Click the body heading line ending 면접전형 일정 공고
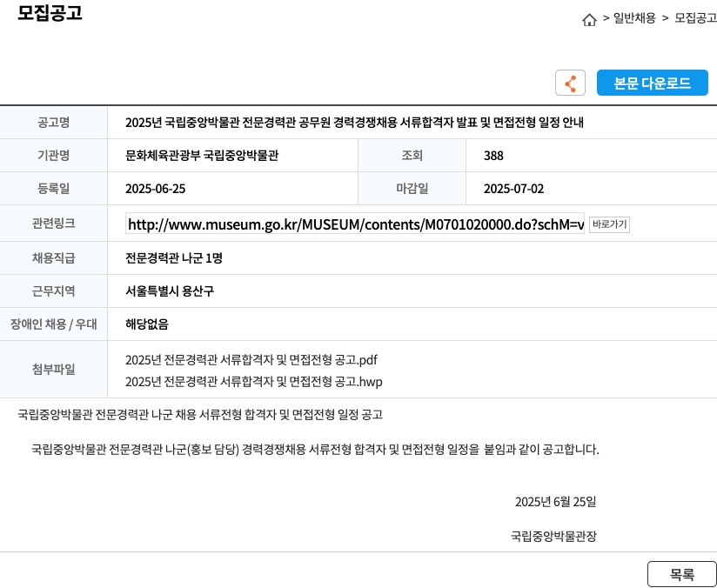Screen dimensions: 717x588 pos(200,415)
